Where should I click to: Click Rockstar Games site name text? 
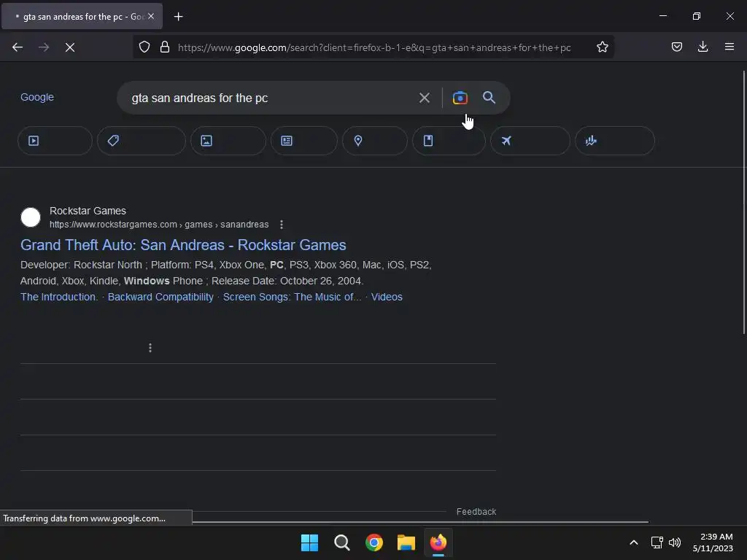click(x=88, y=211)
